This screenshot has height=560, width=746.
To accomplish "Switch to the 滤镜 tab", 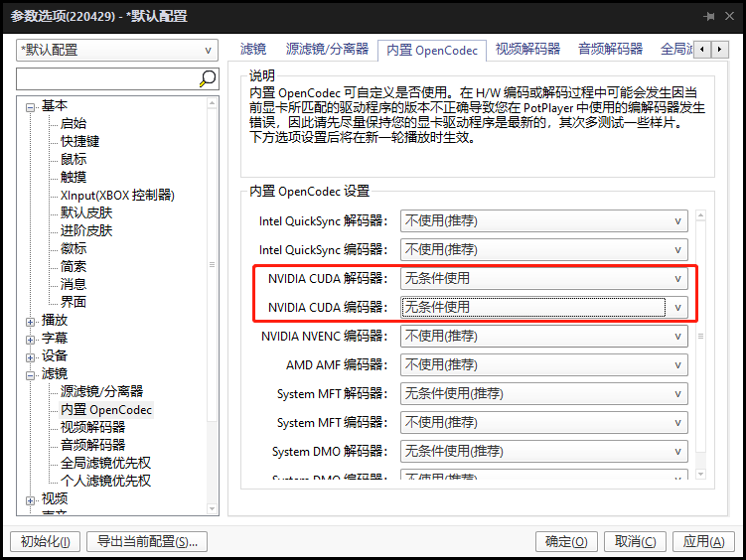I will point(253,49).
